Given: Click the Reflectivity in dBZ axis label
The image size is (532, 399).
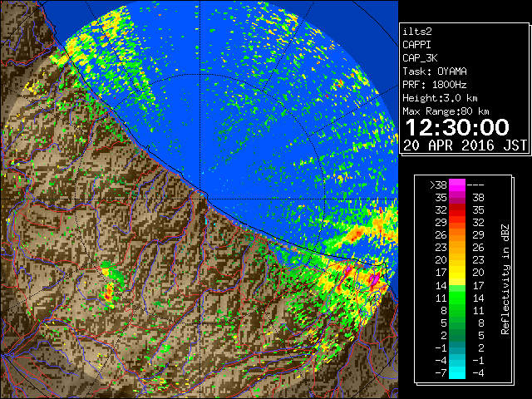Looking at the screenshot, I should pyautogui.click(x=505, y=279).
